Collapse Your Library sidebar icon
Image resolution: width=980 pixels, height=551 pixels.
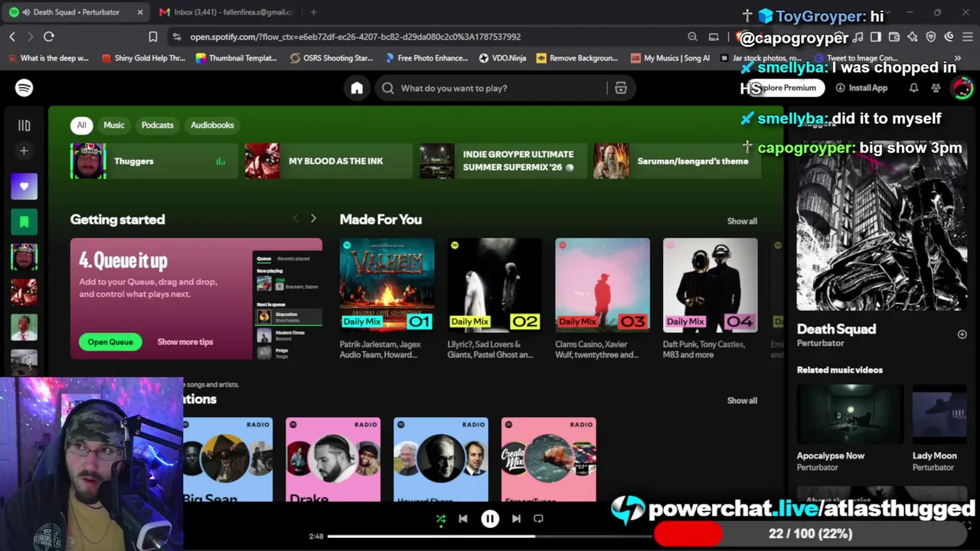[x=24, y=126]
